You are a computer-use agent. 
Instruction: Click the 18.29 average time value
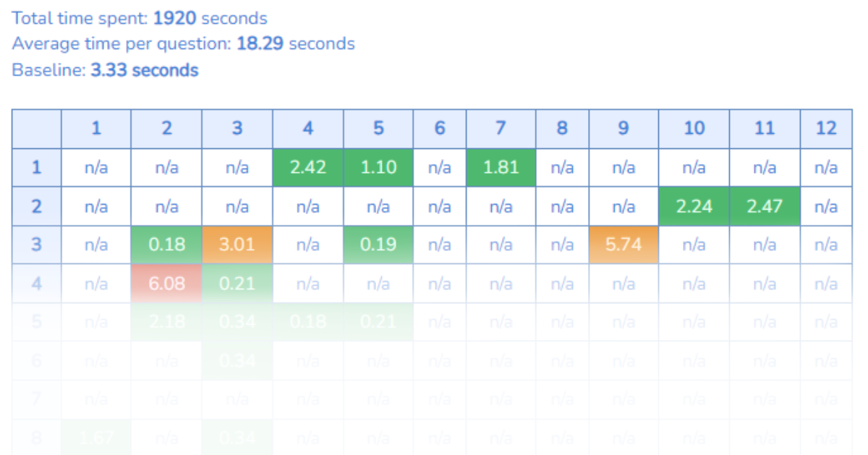tap(260, 44)
